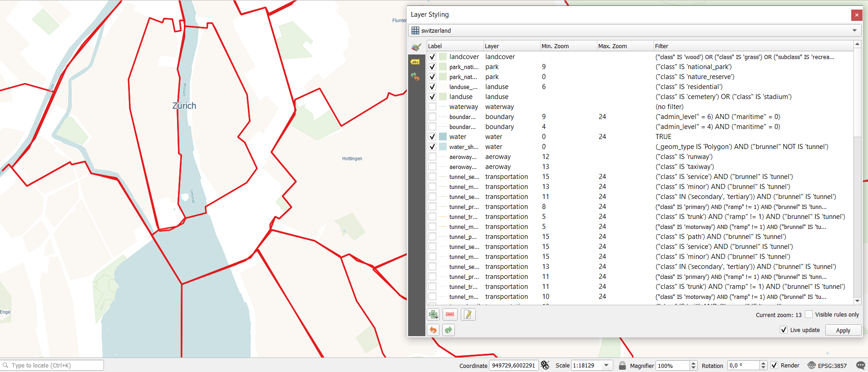This screenshot has height=372, width=868.
Task: Enable the waterway rule checkbox
Action: 432,107
